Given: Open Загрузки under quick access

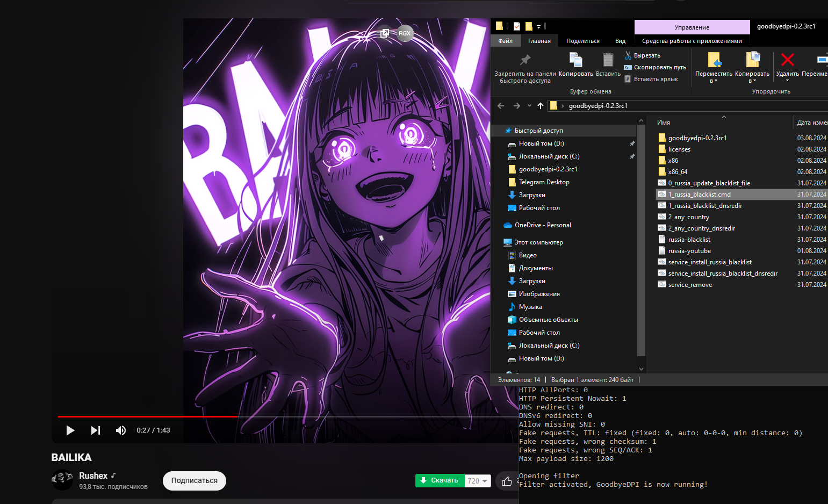Looking at the screenshot, I should point(531,195).
